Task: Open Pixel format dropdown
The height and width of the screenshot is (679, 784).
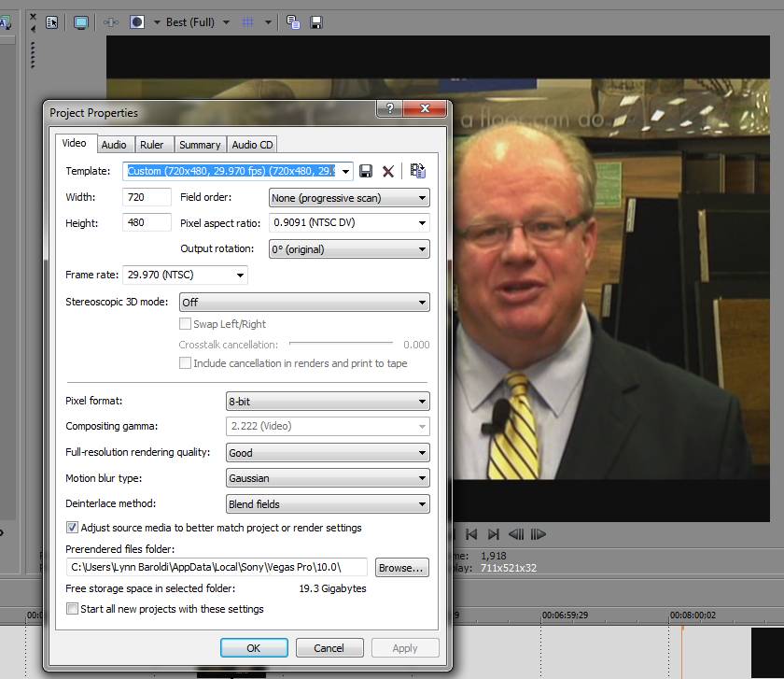Action: [x=328, y=402]
